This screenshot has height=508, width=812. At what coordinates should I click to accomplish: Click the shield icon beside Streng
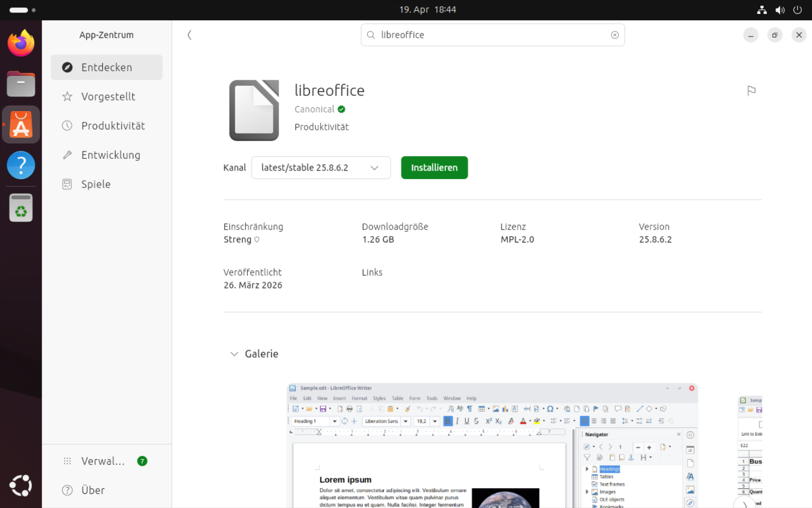click(x=257, y=240)
